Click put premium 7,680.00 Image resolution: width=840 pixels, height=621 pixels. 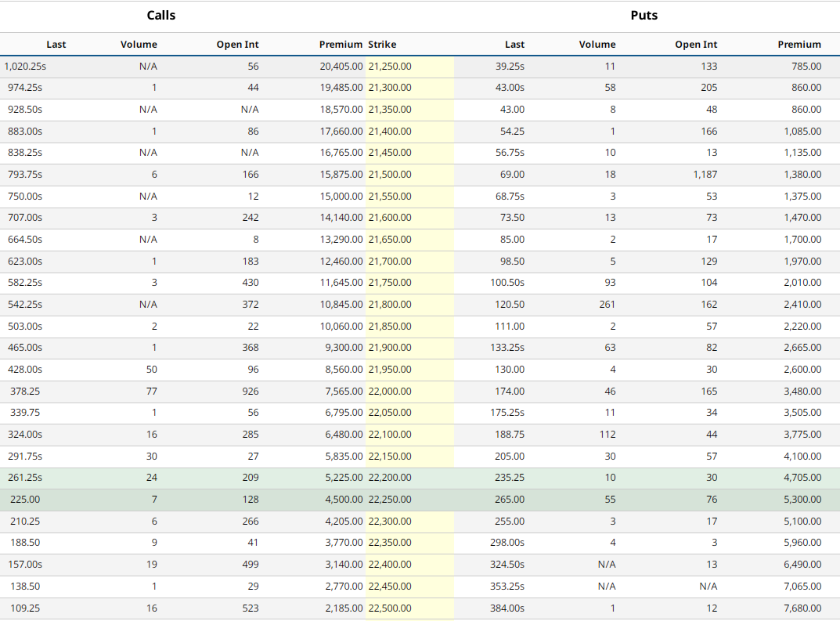pyautogui.click(x=802, y=608)
